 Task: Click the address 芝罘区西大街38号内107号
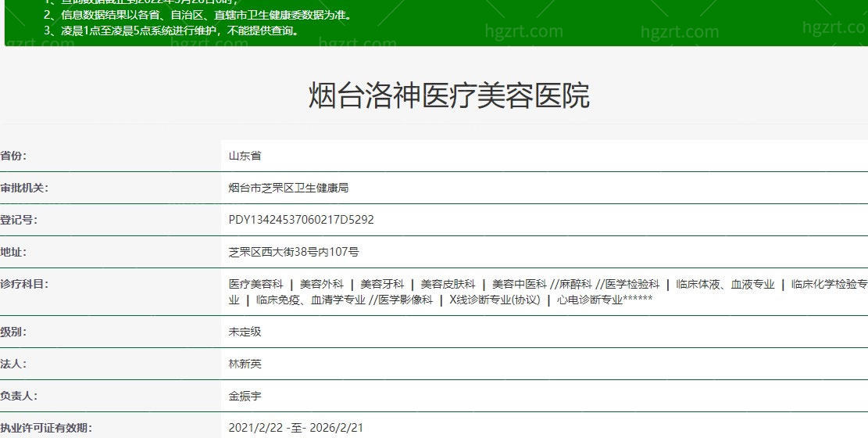[x=294, y=253]
